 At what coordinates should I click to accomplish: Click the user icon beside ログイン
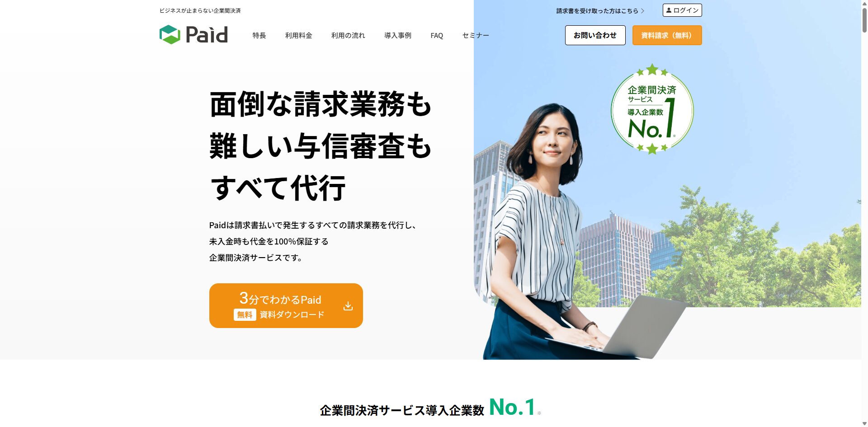click(x=669, y=10)
